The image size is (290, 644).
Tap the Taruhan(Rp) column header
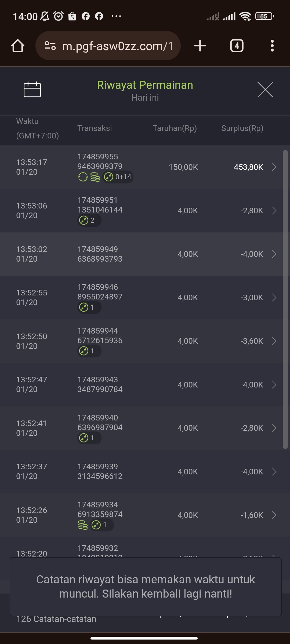click(x=175, y=128)
